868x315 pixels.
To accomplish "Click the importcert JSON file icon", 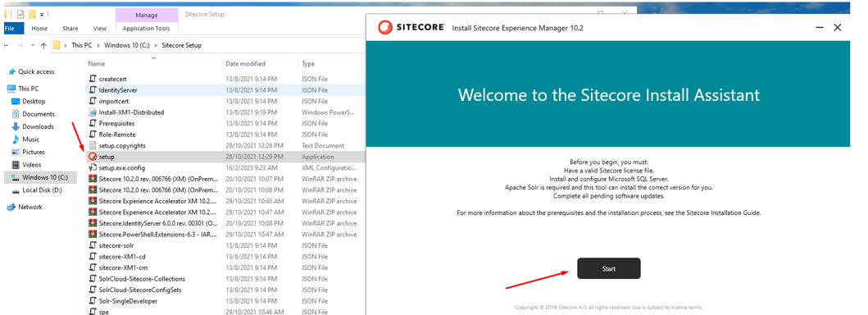I will (x=93, y=102).
